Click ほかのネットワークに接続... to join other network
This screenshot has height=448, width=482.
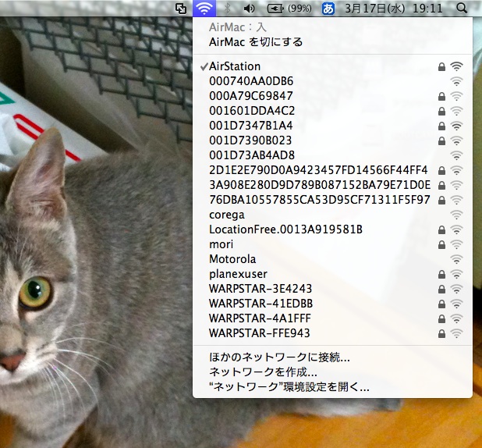click(x=279, y=357)
